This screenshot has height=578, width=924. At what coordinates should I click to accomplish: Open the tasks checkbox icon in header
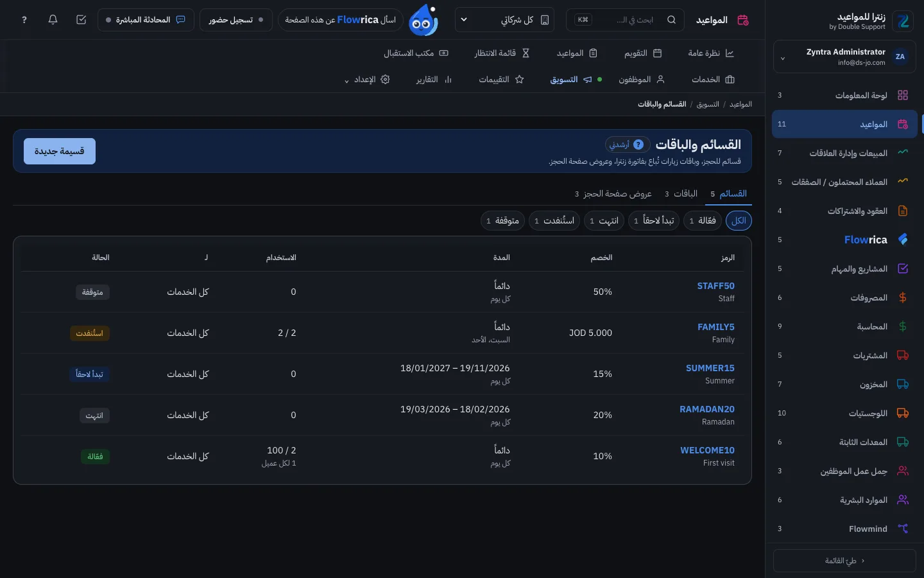81,20
